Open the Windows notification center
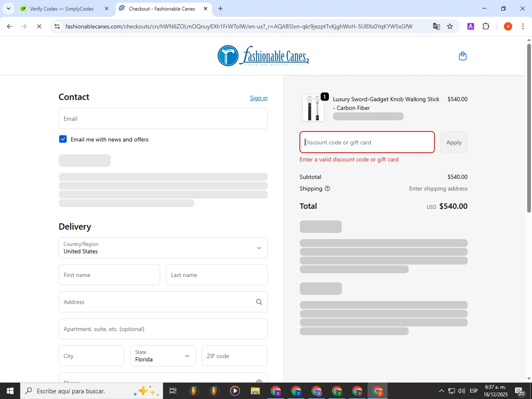Image resolution: width=532 pixels, height=399 pixels. coord(520,391)
